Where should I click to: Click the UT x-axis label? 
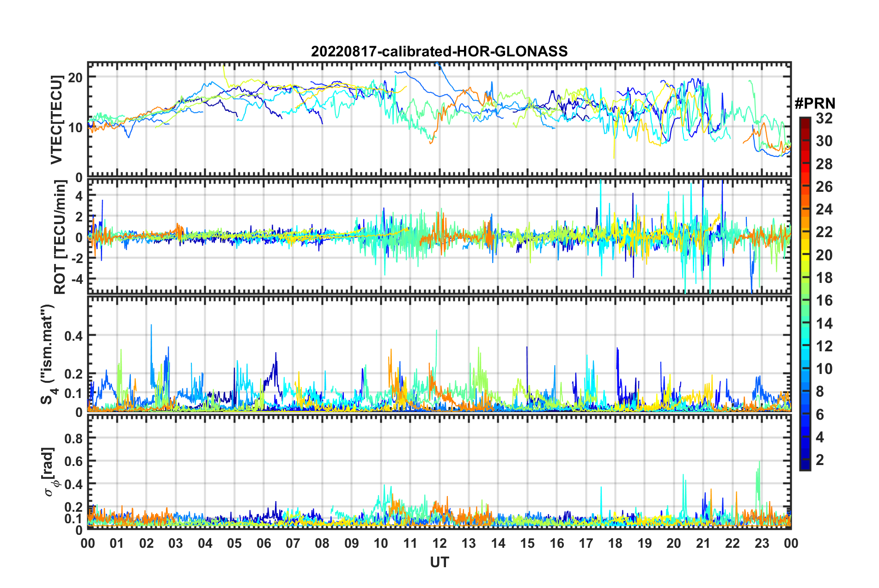439,562
